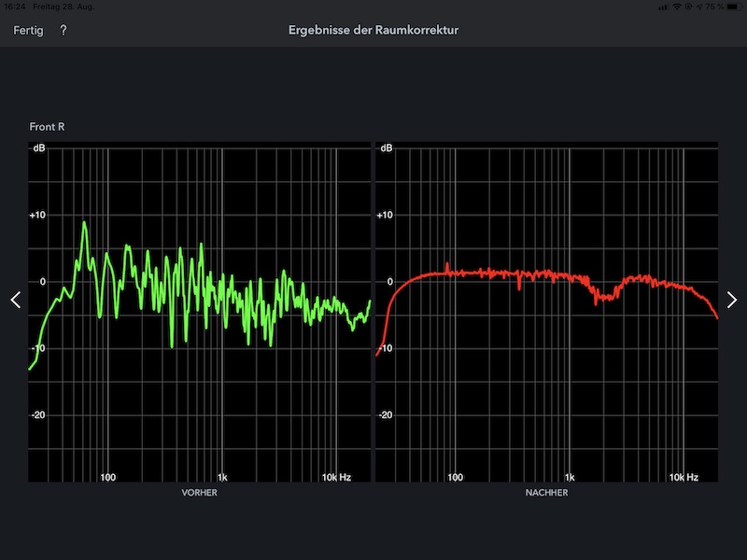747x560 pixels.
Task: Tap the Front R speaker label
Action: [47, 126]
